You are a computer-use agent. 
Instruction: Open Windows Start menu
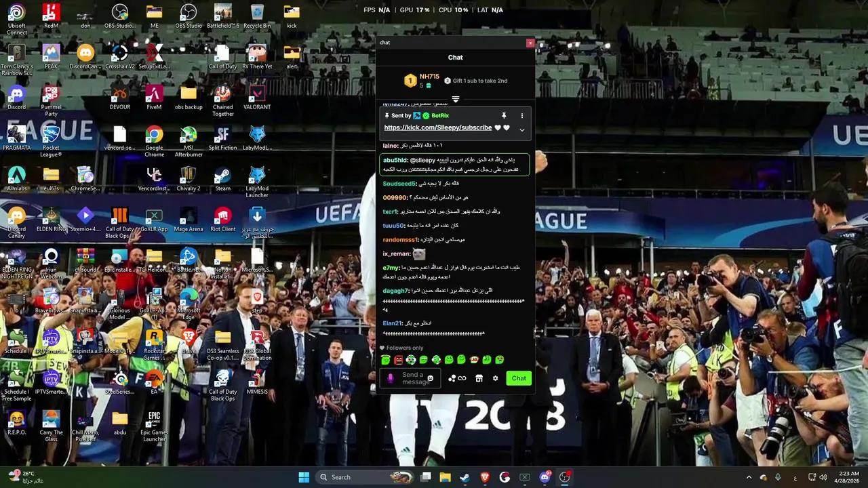click(304, 477)
